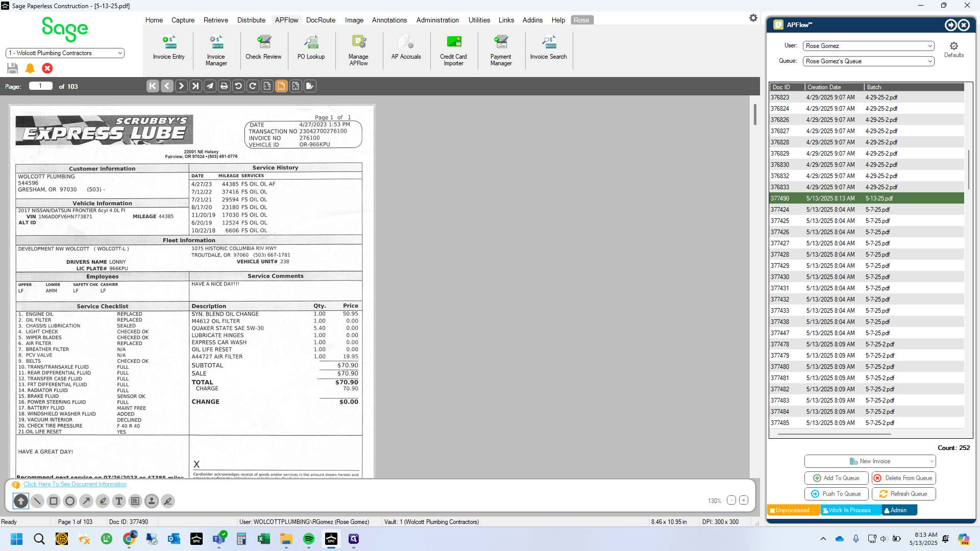Viewport: 980px width, 551px height.
Task: Click the red X cancel icon under vault selector
Action: tap(47, 68)
